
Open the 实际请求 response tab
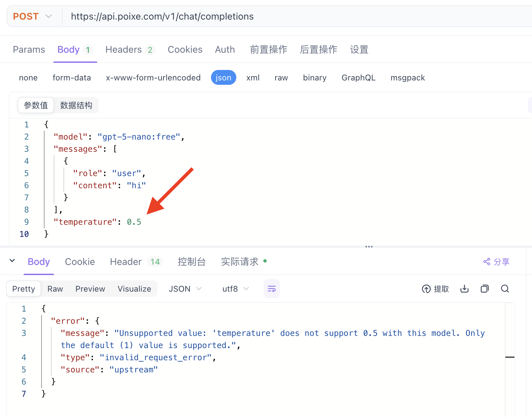coord(240,262)
